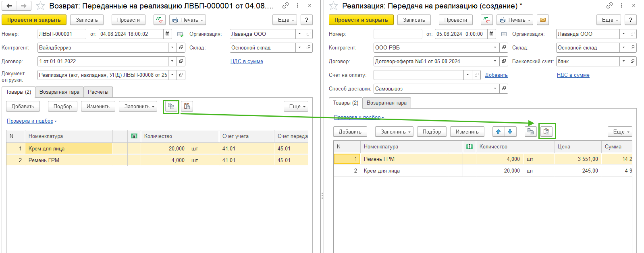Image resolution: width=644 pixels, height=253 pixels.
Task: Move row up in Реализация table
Action: (499, 132)
